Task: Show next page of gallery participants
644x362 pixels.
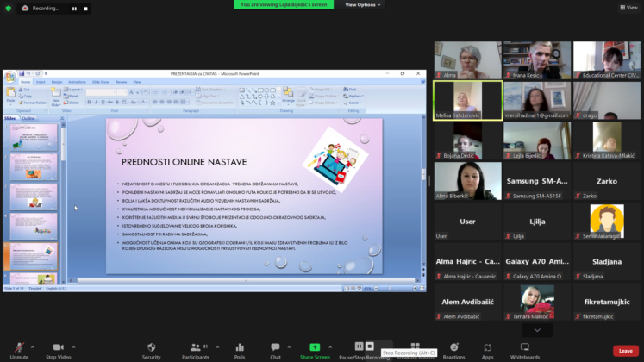Action: pyautogui.click(x=537, y=330)
